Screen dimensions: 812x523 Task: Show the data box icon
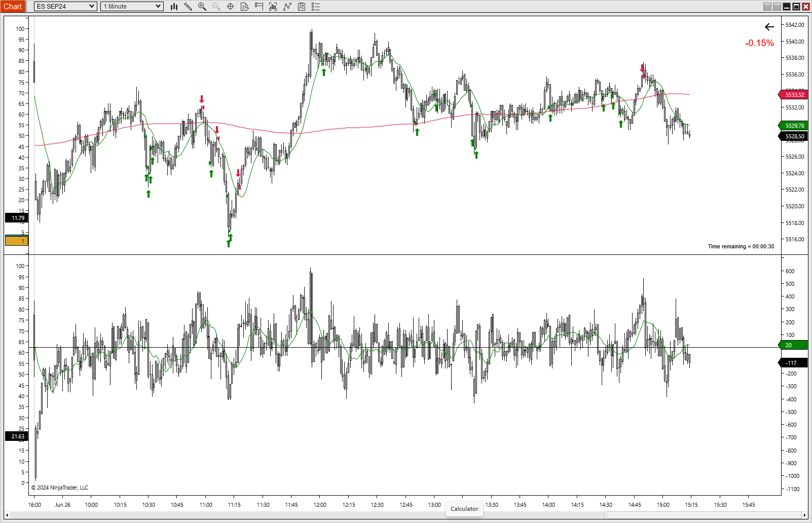click(x=244, y=7)
